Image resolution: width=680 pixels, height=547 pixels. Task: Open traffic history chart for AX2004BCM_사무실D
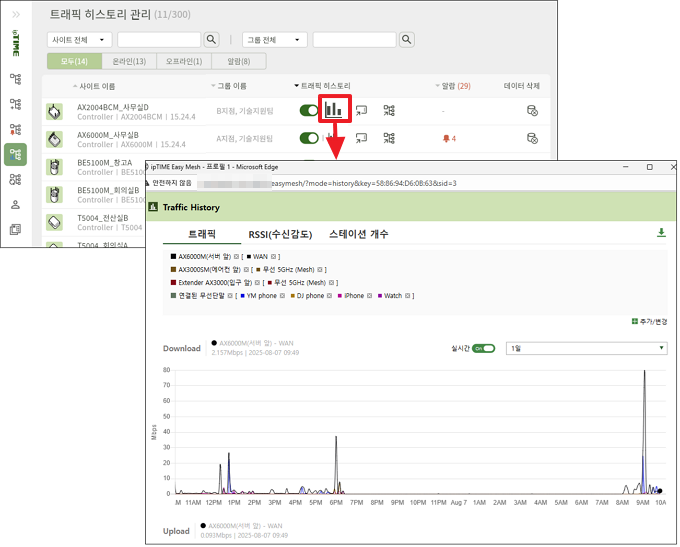click(334, 109)
